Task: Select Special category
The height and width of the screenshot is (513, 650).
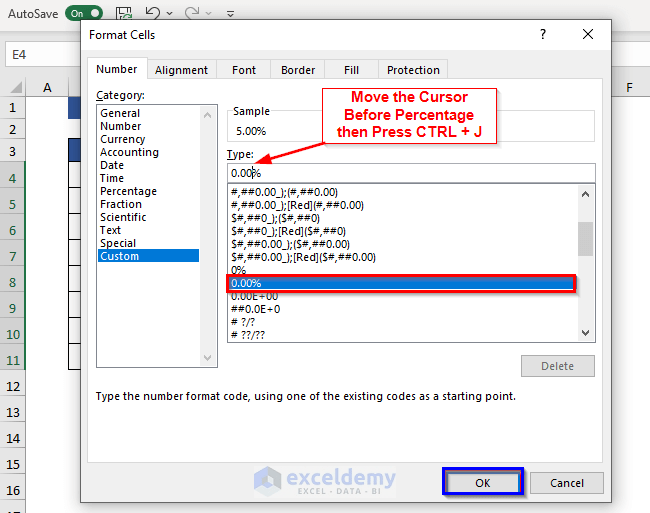Action: [148, 243]
